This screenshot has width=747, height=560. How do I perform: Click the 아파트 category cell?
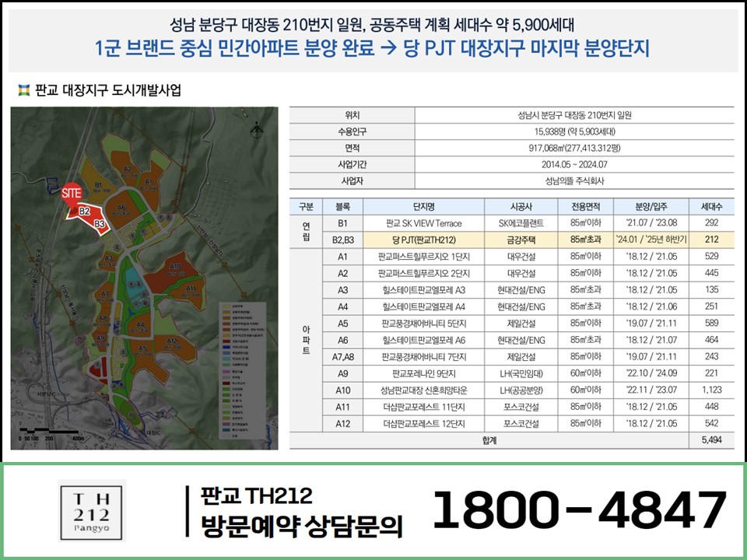tap(306, 340)
